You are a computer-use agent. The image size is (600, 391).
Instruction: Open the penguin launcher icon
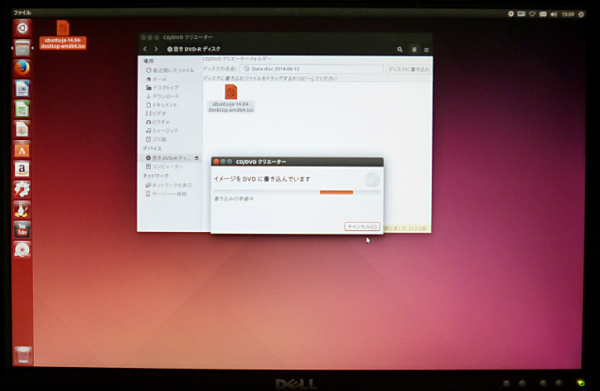[x=22, y=210]
